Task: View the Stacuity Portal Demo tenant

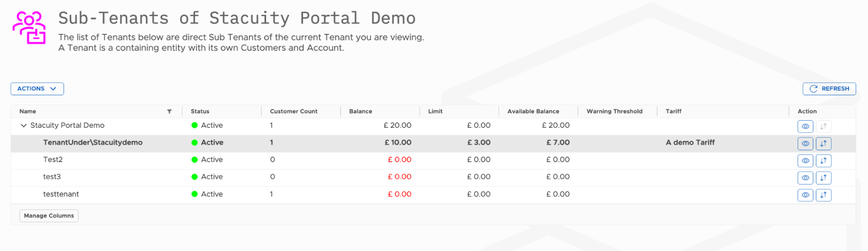Action: pyautogui.click(x=805, y=126)
